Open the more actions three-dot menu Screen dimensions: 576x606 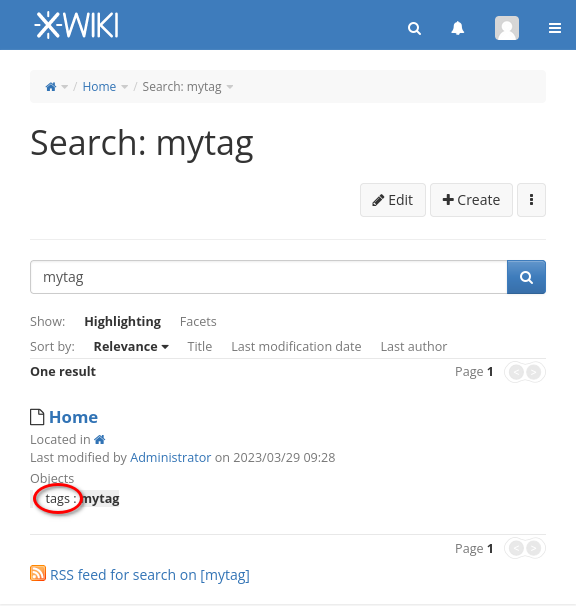tap(532, 200)
